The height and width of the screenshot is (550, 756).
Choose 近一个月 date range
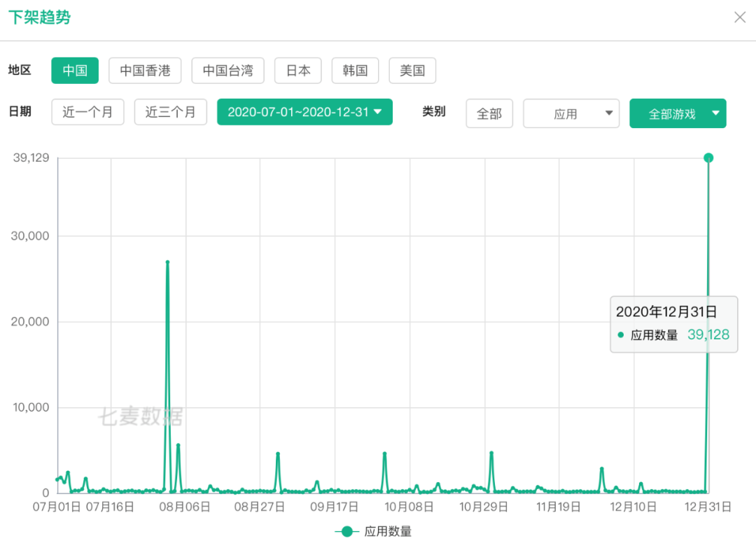click(x=87, y=112)
